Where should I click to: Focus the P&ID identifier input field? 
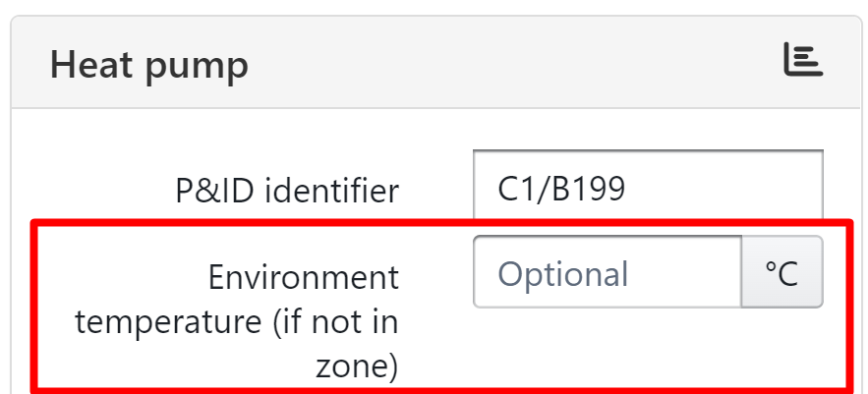647,188
